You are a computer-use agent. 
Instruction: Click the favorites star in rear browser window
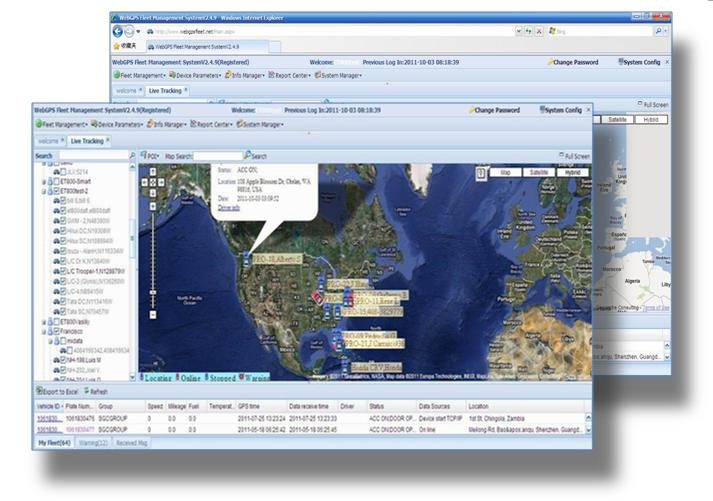pyautogui.click(x=116, y=46)
